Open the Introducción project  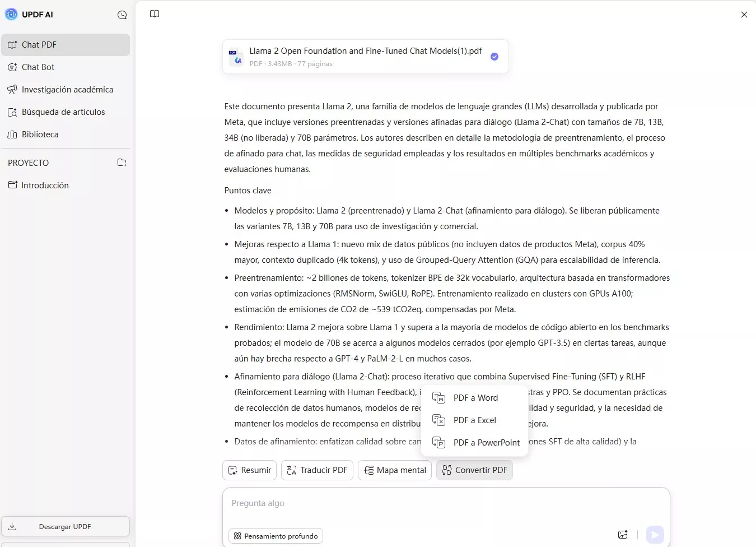point(66,185)
